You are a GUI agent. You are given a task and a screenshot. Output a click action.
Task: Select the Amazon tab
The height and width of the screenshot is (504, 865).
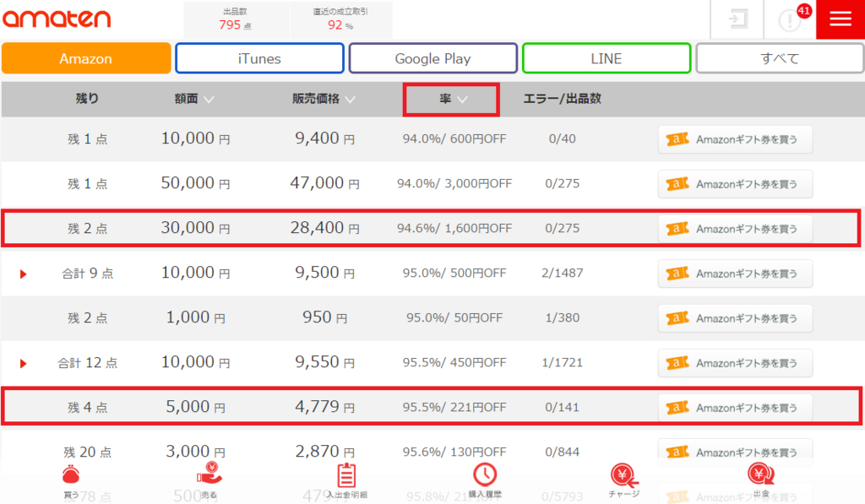click(x=86, y=58)
